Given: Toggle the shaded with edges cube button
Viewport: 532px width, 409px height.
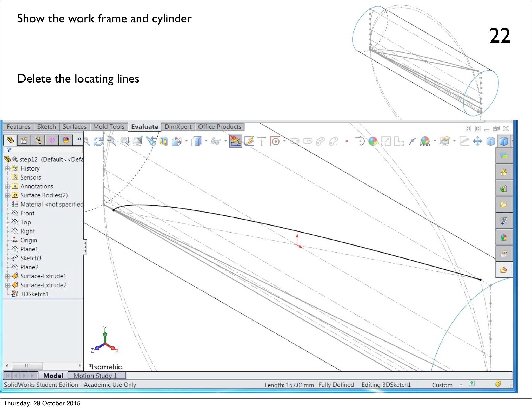Looking at the screenshot, I should pos(504,141).
